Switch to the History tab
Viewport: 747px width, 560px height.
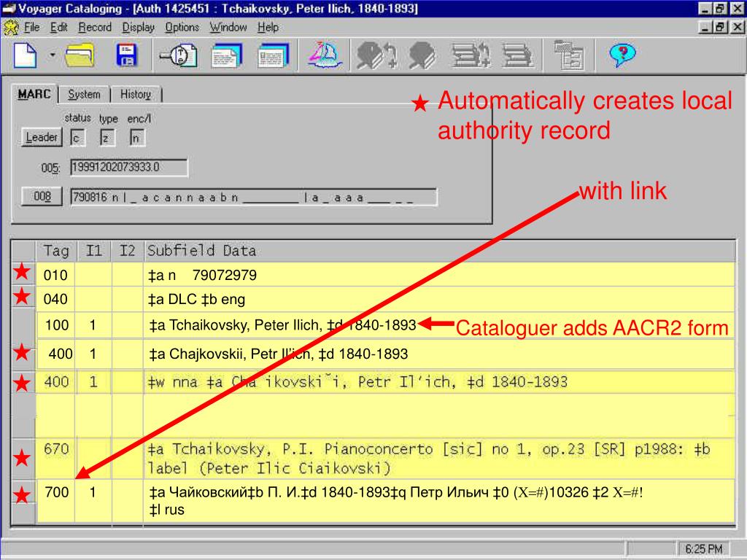pyautogui.click(x=135, y=94)
